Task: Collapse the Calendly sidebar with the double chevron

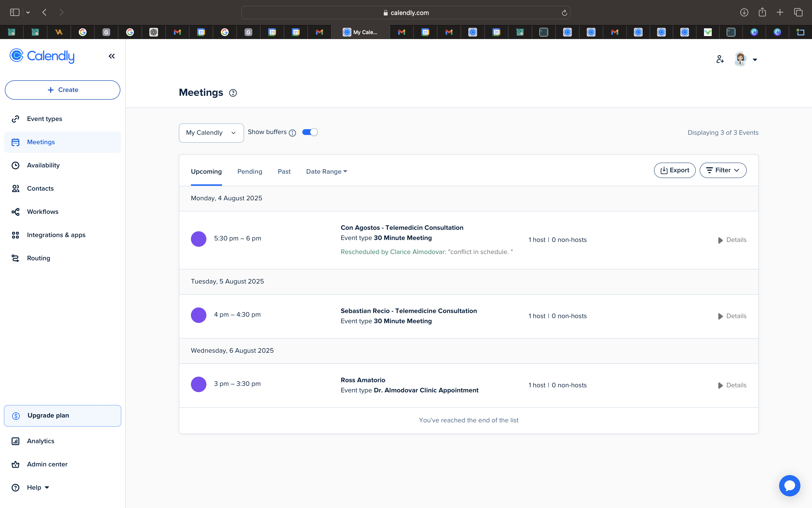Action: pos(112,56)
